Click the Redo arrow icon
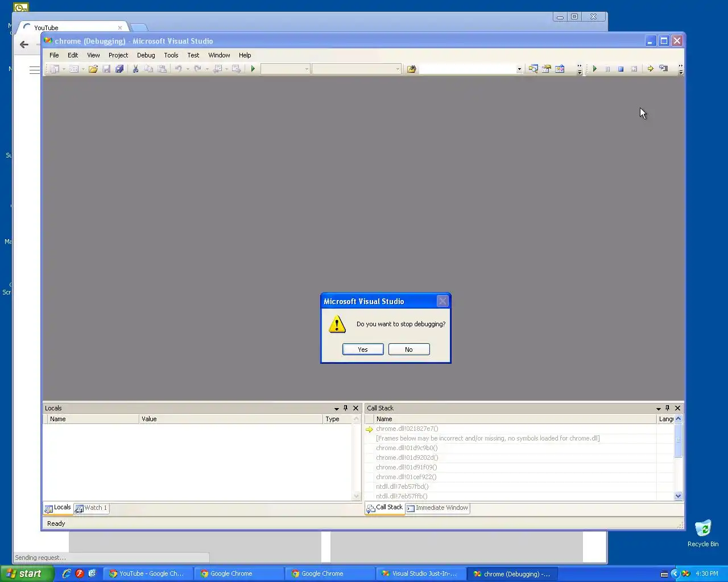728x582 pixels. 198,69
